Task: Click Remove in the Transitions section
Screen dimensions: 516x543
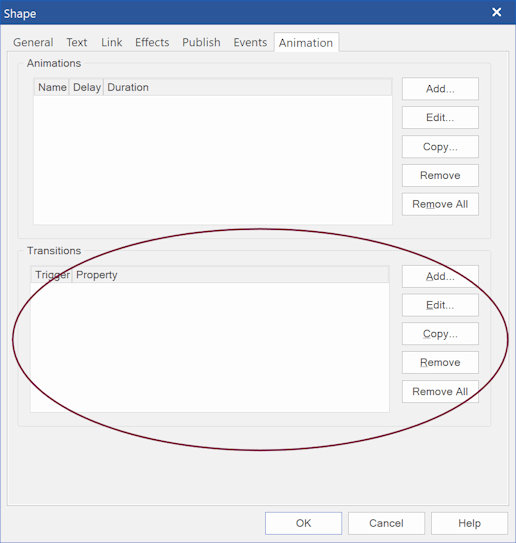Action: click(440, 363)
